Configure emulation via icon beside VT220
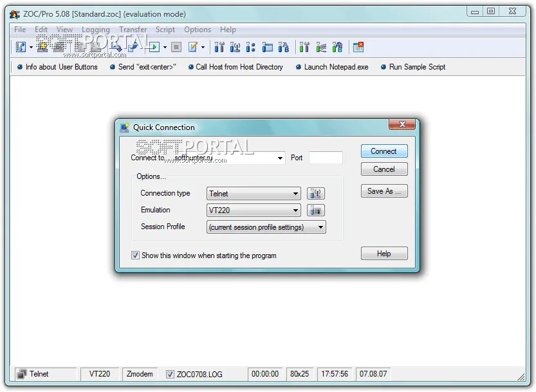This screenshot has width=536, height=392. pos(315,210)
